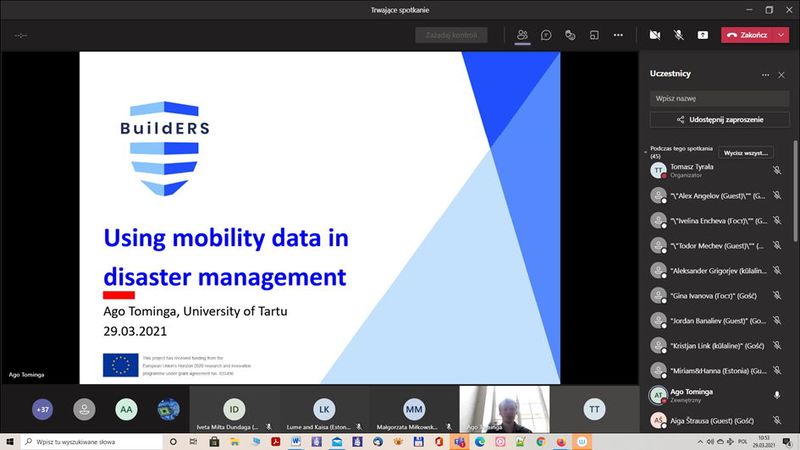
Task: Open the Windows Start menu
Action: pyautogui.click(x=9, y=442)
